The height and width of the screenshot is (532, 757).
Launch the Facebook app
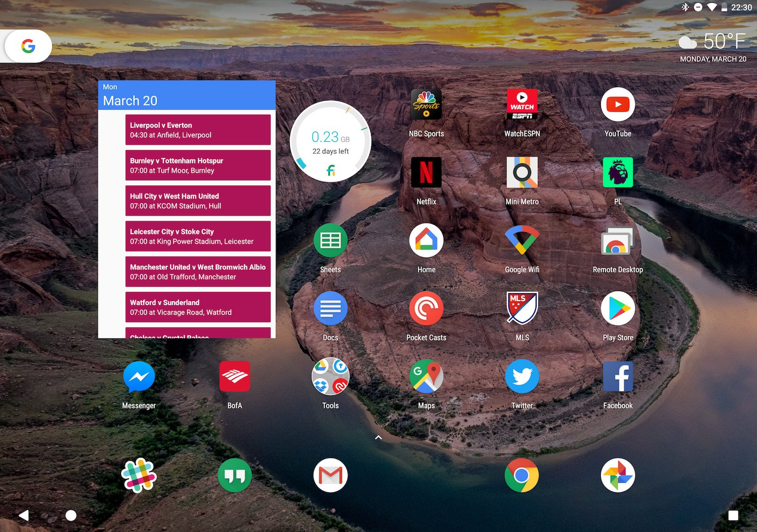[x=618, y=376]
